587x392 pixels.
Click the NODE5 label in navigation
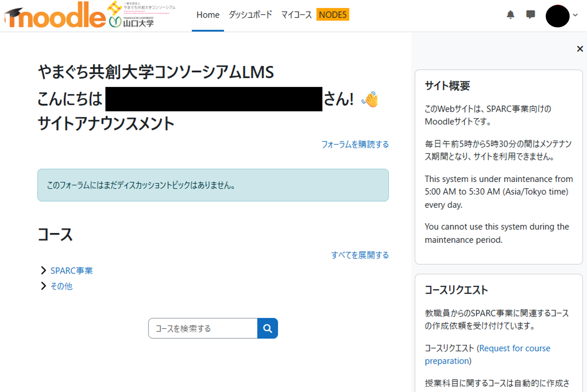point(333,15)
